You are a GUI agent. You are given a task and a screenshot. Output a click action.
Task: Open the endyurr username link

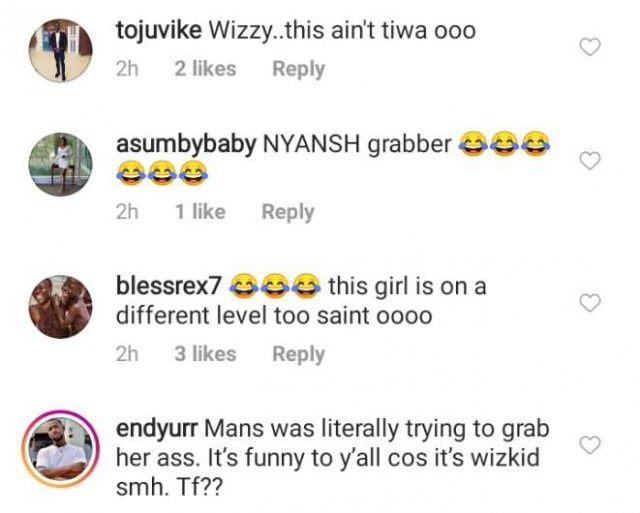[x=157, y=429]
